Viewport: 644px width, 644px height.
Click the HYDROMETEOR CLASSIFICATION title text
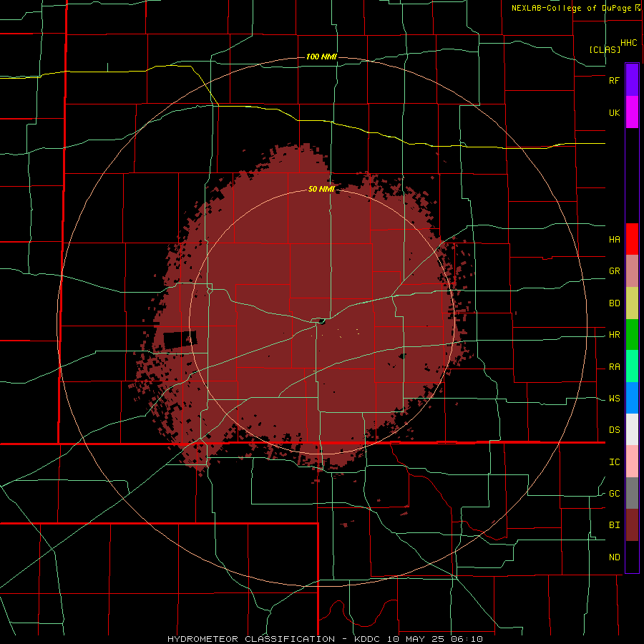click(x=251, y=639)
